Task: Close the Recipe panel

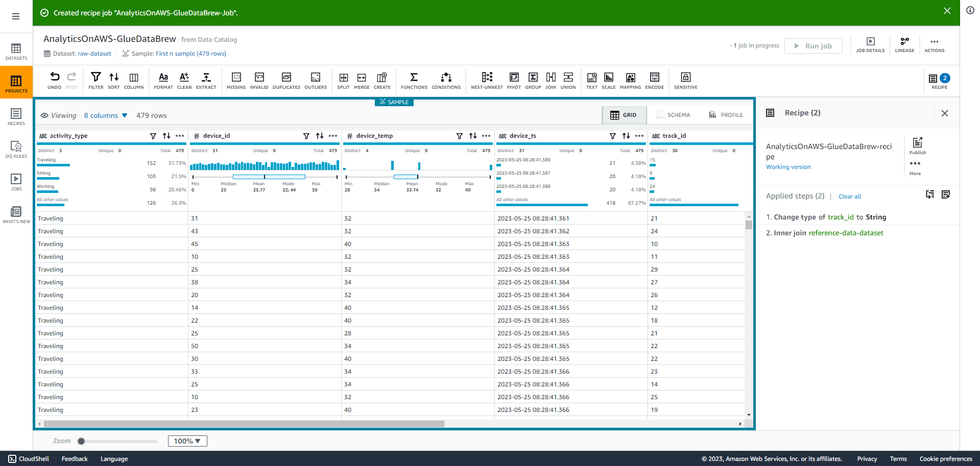Action: click(945, 113)
